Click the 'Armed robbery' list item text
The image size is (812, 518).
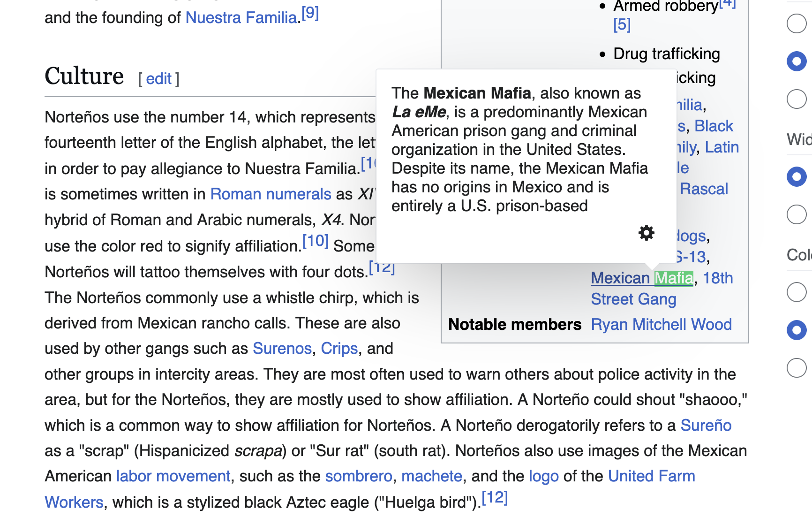pyautogui.click(x=666, y=7)
